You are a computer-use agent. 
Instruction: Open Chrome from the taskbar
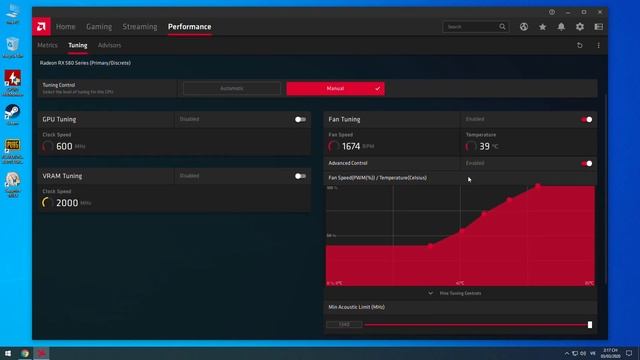point(25,353)
